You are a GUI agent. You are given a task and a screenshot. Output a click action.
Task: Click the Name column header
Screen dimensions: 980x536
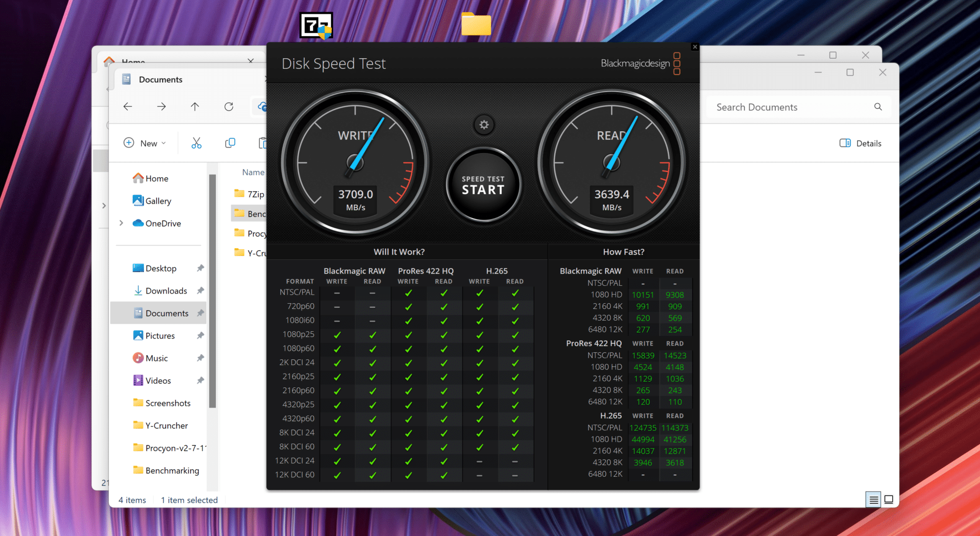[253, 172]
